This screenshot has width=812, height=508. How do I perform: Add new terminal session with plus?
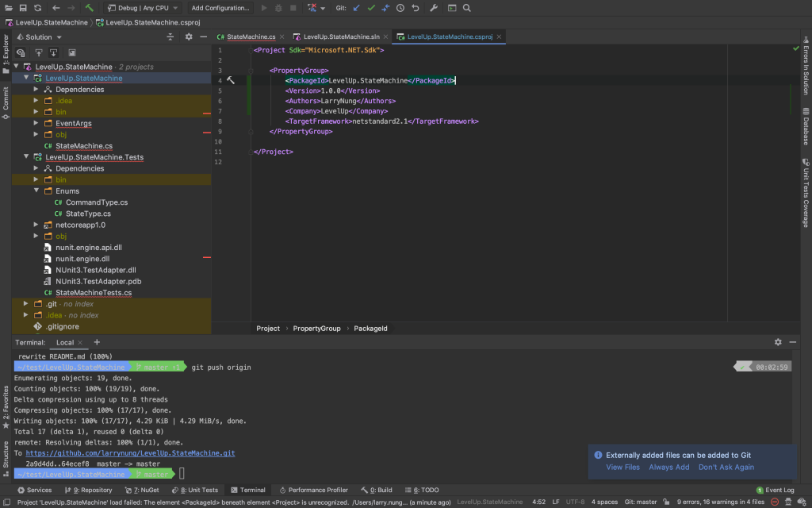[97, 342]
